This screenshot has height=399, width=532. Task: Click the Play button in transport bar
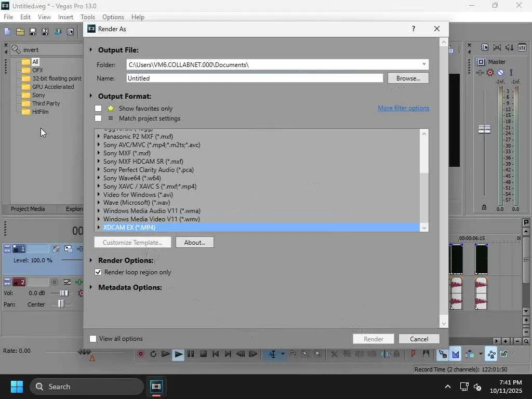coord(178,354)
